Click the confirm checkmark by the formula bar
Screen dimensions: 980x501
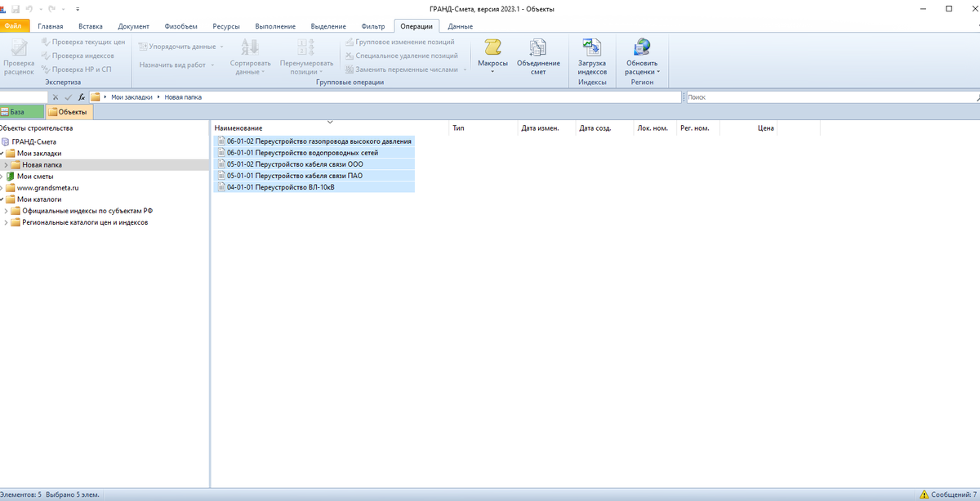[x=69, y=97]
